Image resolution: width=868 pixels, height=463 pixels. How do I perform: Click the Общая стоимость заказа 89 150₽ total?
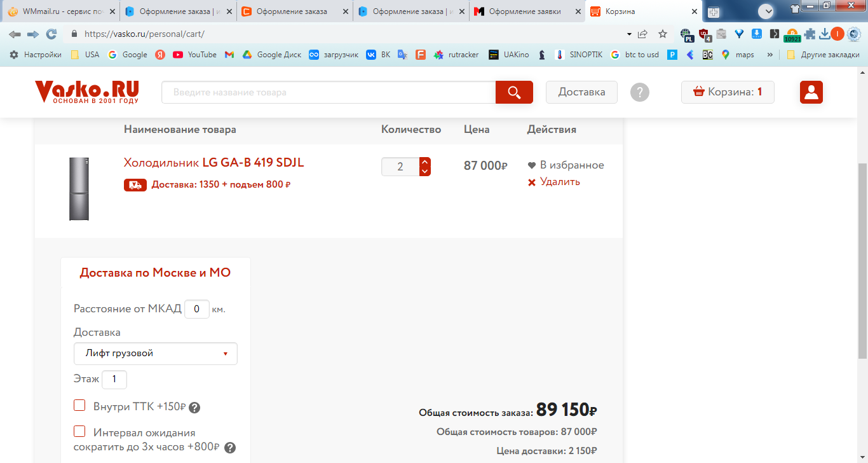point(508,410)
